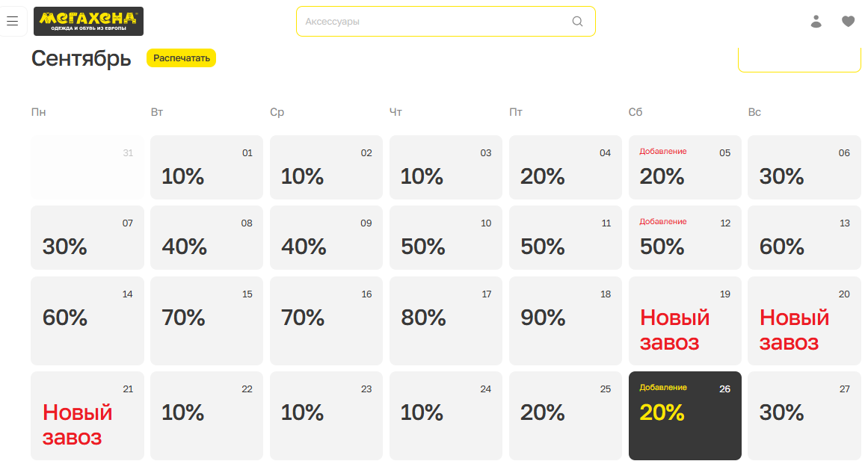Open favorites heart icon

[848, 22]
